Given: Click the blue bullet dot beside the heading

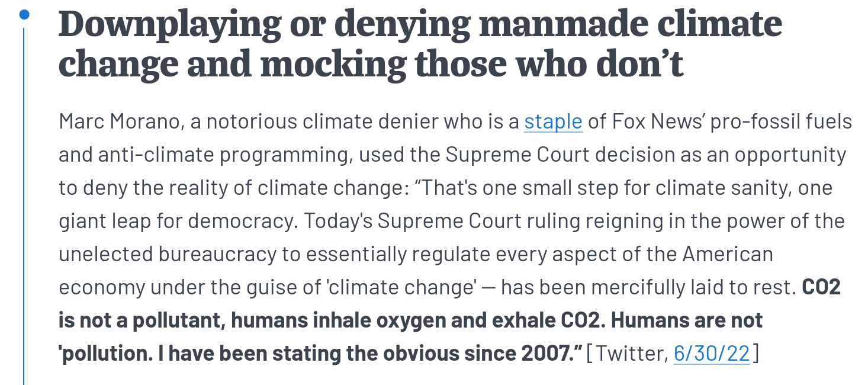Looking at the screenshot, I should click(24, 15).
